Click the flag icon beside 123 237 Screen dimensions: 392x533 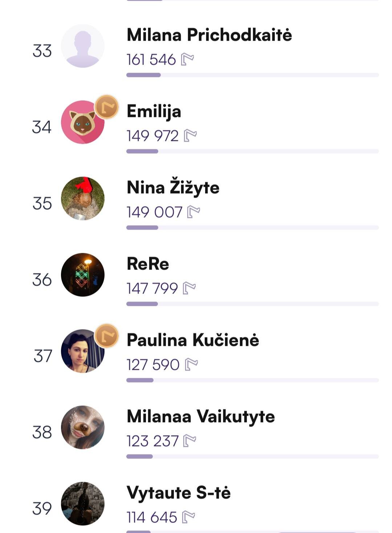point(190,441)
